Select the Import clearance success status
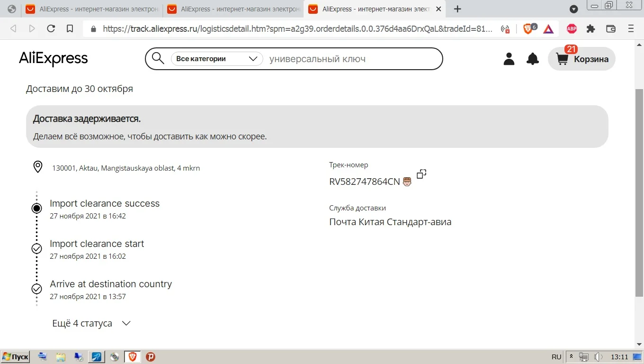The height and width of the screenshot is (364, 644). coord(105,203)
